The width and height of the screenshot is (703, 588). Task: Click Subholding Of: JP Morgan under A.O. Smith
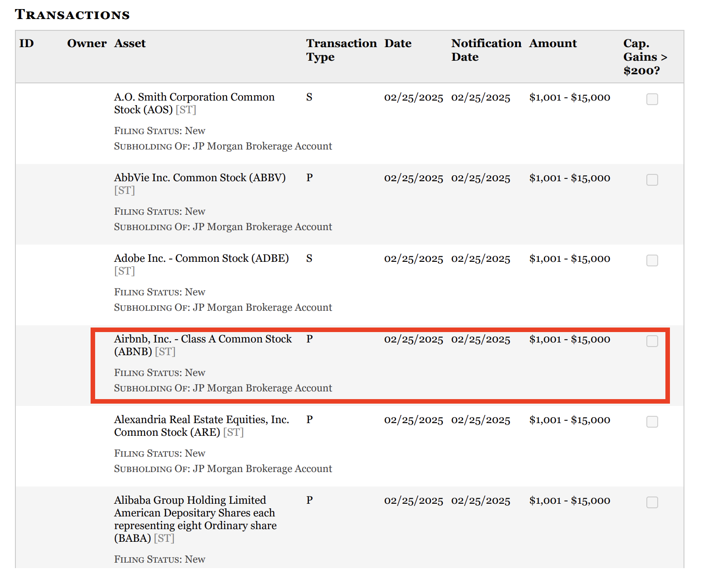pos(223,146)
